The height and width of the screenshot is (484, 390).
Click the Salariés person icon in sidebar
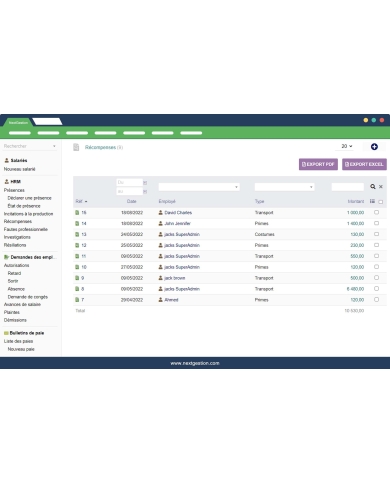click(x=6, y=160)
